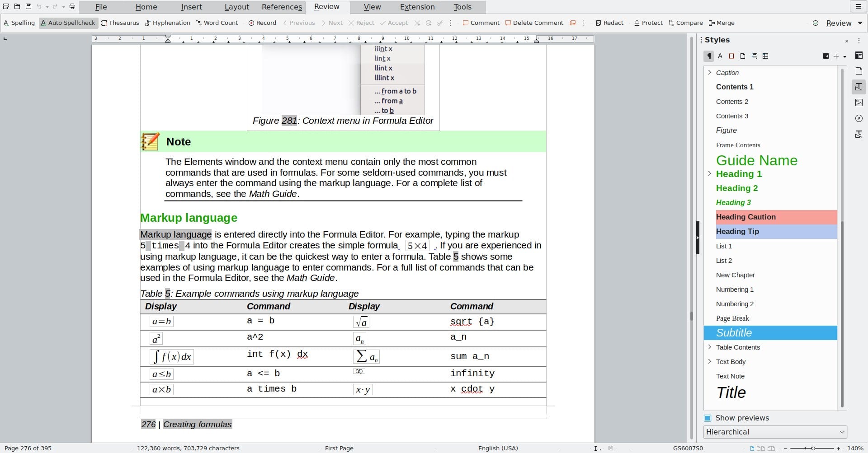Image resolution: width=868 pixels, height=453 pixels.
Task: Switch to the Gallery sidebar deck
Action: pos(859,103)
